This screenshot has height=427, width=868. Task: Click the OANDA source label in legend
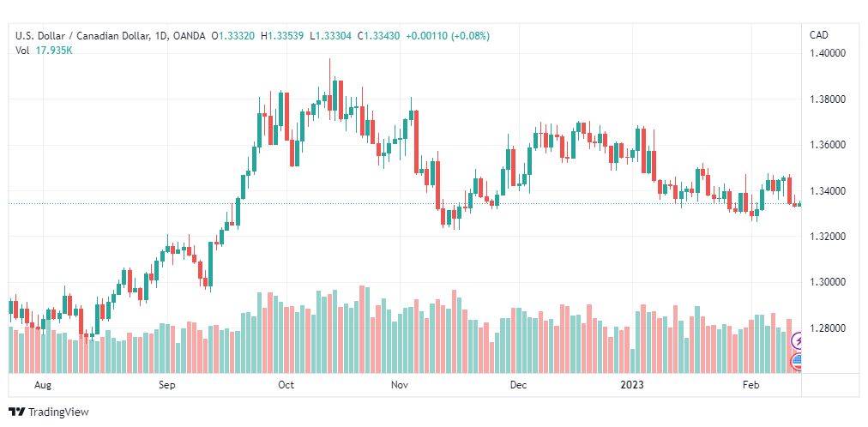pyautogui.click(x=188, y=36)
